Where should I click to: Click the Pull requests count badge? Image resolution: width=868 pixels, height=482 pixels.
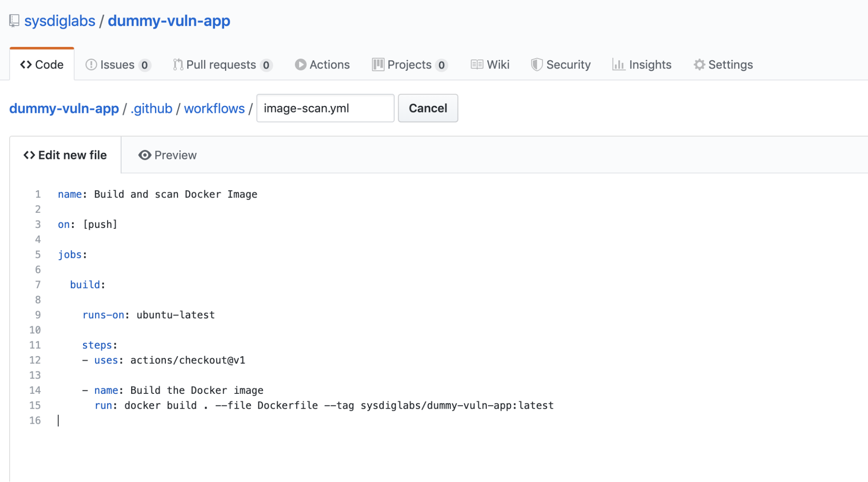pyautogui.click(x=266, y=65)
